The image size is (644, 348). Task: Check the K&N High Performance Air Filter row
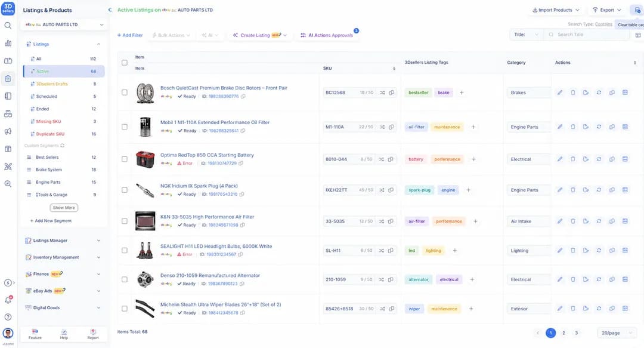[125, 221]
